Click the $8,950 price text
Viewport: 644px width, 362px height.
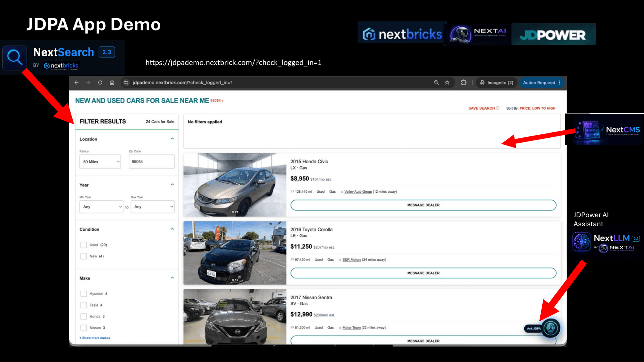click(x=300, y=179)
